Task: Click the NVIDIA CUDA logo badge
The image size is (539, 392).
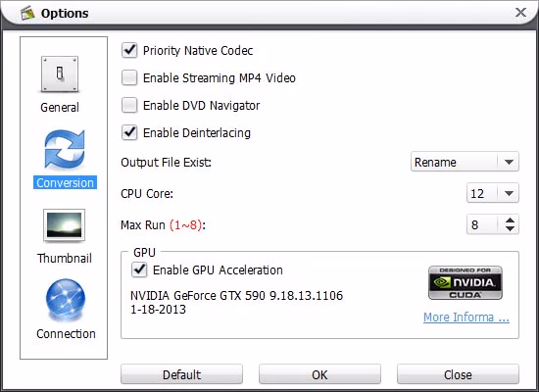Action: pos(465,282)
